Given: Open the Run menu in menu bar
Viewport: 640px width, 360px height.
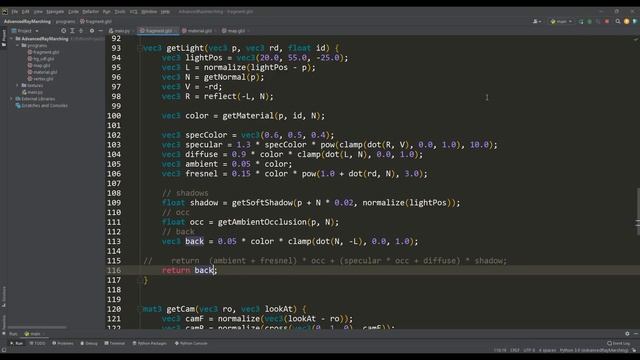Looking at the screenshot, I should (107, 11).
